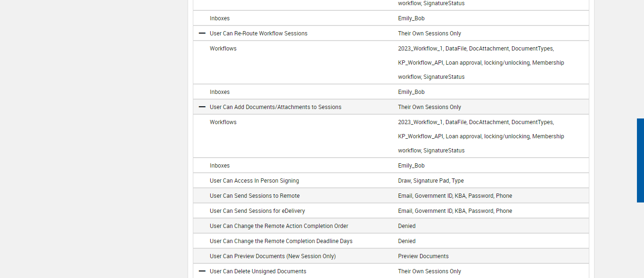The image size is (644, 278).
Task: Click Inboxes label under Re-Route Workflow Sessions
Action: (220, 92)
